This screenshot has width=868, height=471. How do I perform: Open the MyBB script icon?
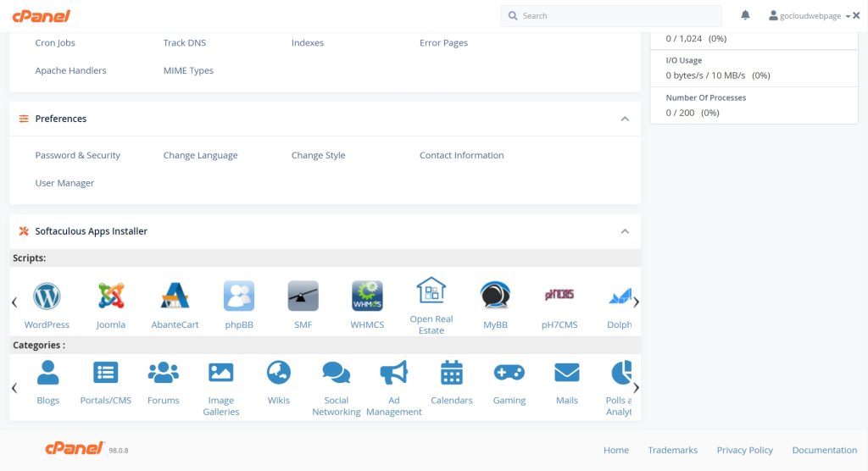coord(495,296)
